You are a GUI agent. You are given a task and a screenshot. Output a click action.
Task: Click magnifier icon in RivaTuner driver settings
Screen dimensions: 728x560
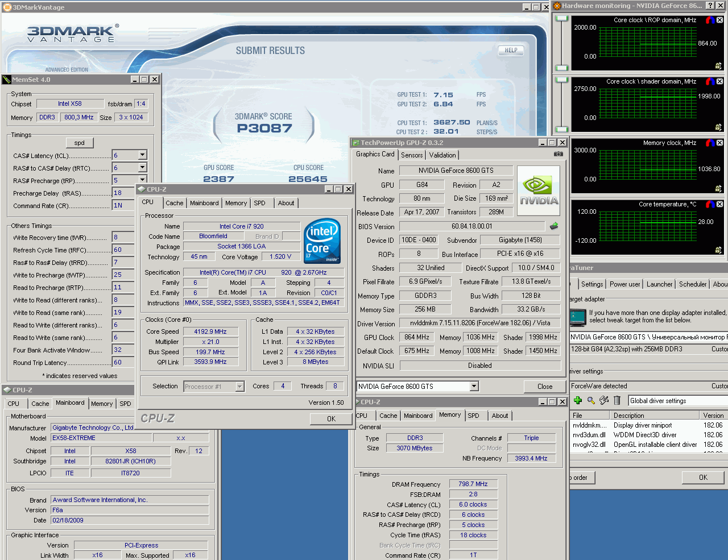pos(591,400)
